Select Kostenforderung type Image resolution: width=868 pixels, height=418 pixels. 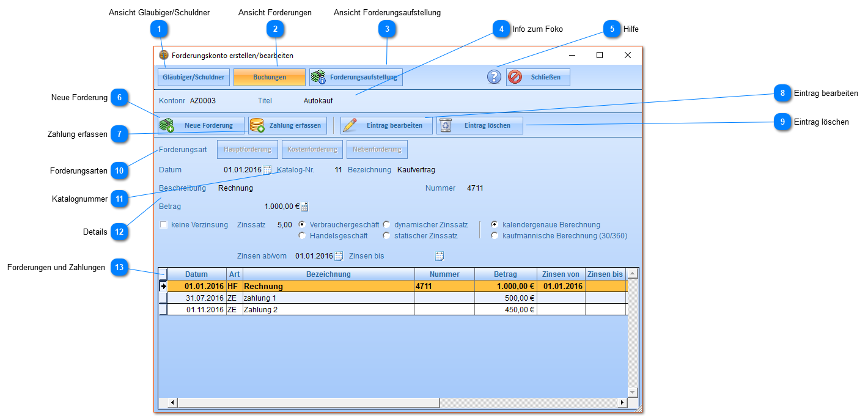tap(312, 149)
